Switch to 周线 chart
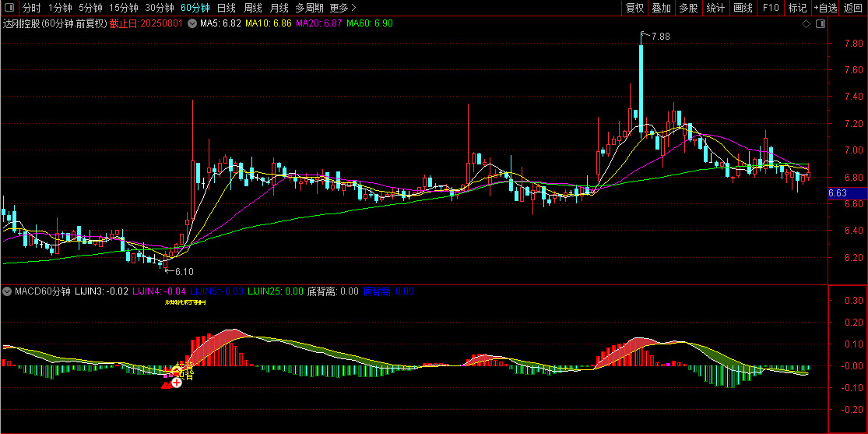Image resolution: width=868 pixels, height=434 pixels. tap(252, 8)
